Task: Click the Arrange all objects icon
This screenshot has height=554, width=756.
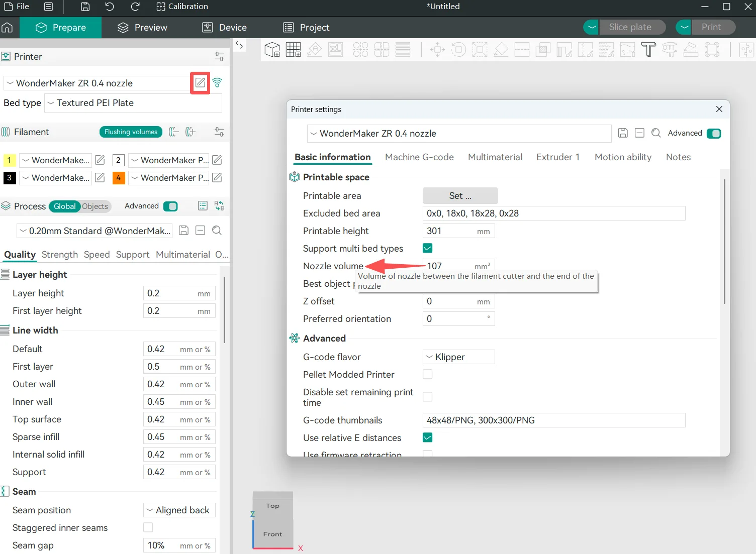Action: tap(336, 50)
